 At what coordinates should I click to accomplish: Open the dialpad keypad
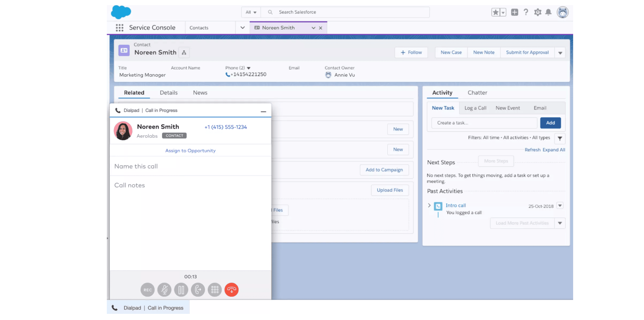tap(215, 290)
